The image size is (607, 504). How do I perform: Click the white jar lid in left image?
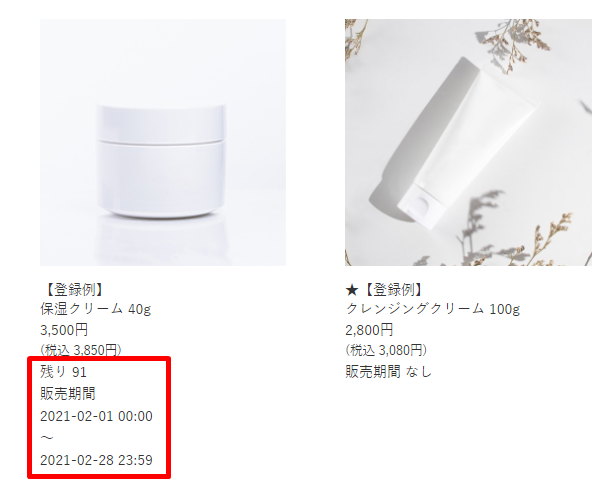pyautogui.click(x=161, y=122)
